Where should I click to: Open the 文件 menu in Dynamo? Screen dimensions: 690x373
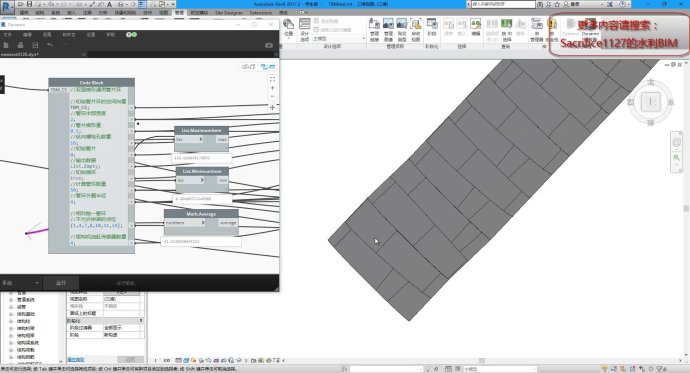pyautogui.click(x=8, y=34)
